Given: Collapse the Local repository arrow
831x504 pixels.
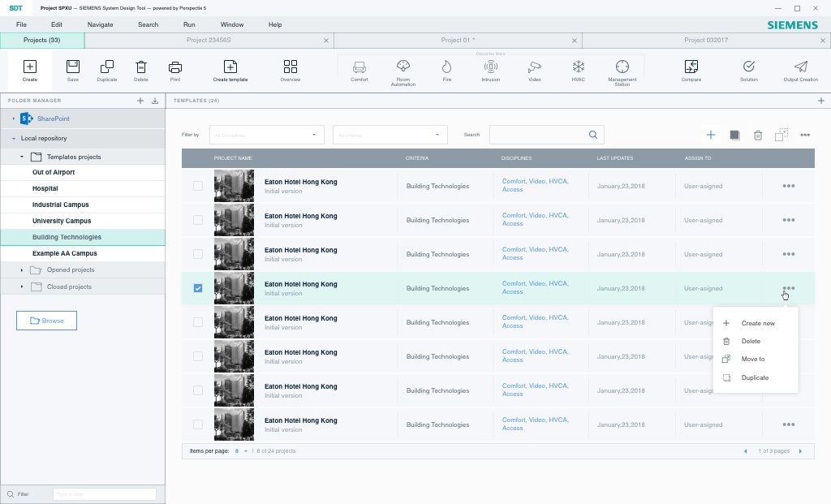Looking at the screenshot, I should [13, 138].
